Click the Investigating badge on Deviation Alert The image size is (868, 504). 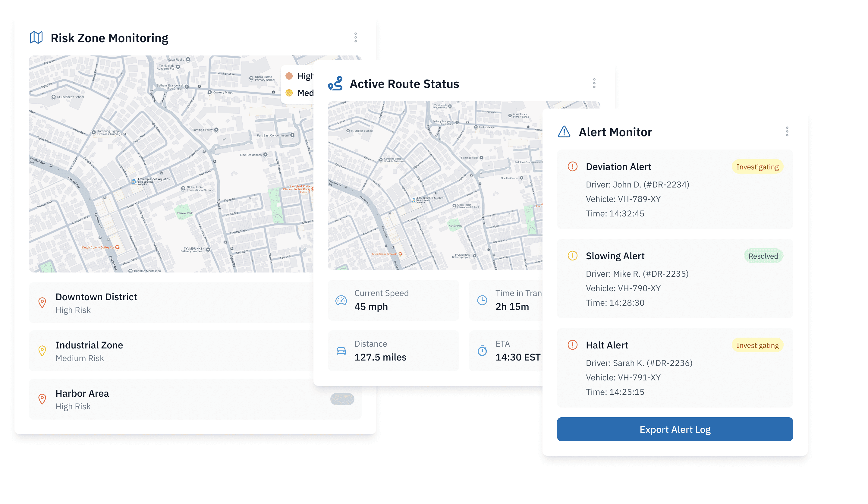(757, 167)
